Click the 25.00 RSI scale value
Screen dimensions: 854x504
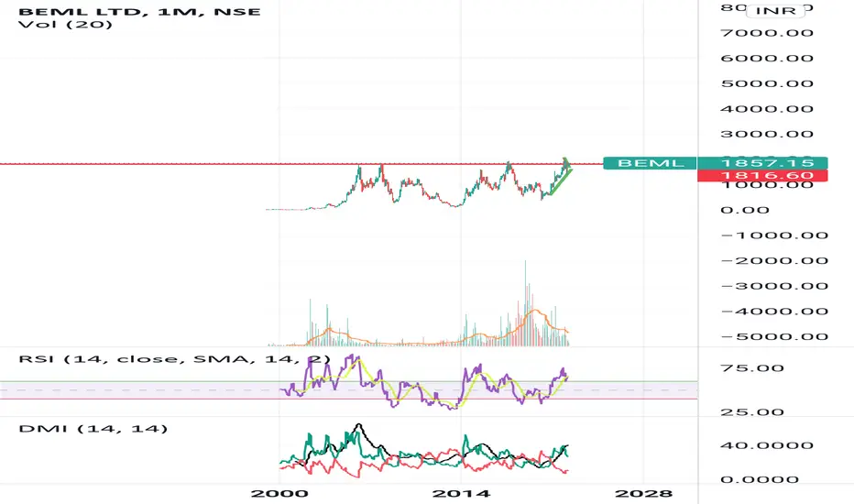[x=752, y=412]
